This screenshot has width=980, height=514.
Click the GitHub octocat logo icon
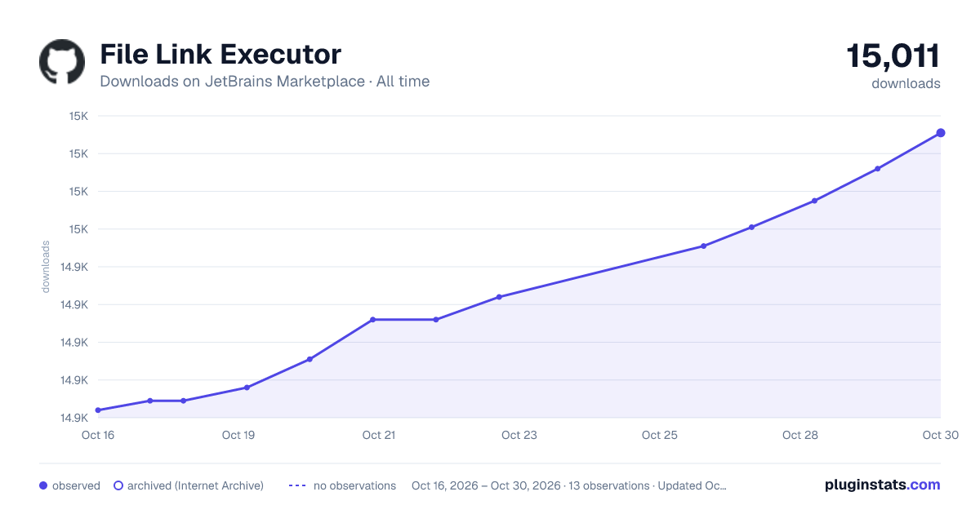(x=62, y=62)
